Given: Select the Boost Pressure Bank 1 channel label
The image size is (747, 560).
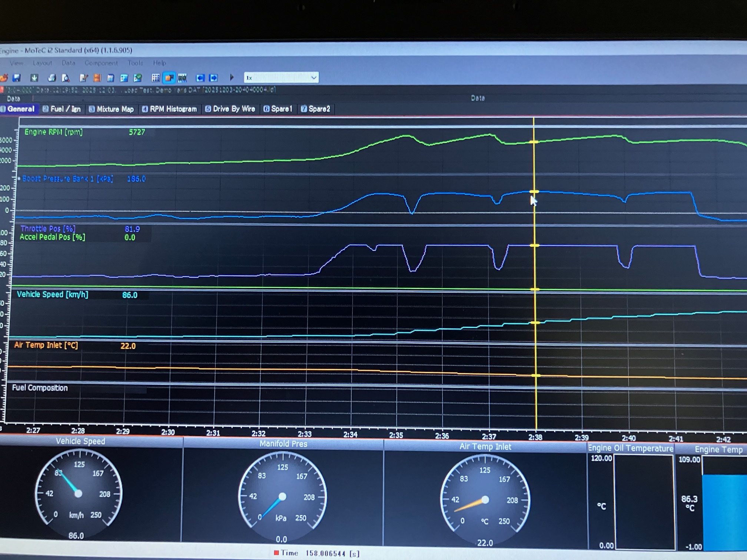Looking at the screenshot, I should tap(67, 179).
